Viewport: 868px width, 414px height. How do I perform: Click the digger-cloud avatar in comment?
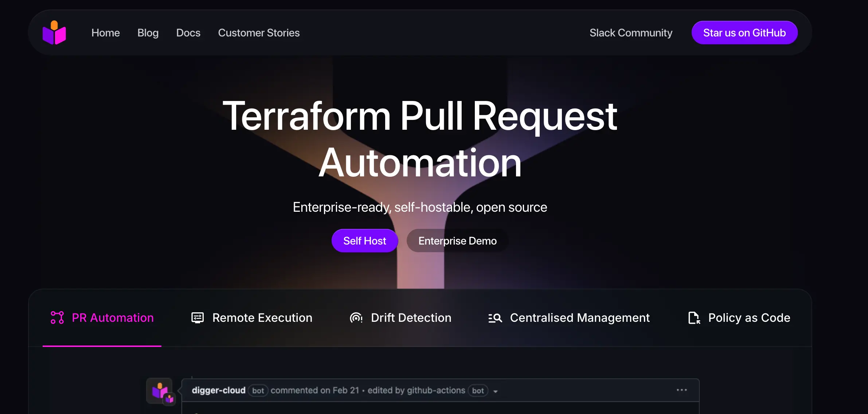click(160, 391)
